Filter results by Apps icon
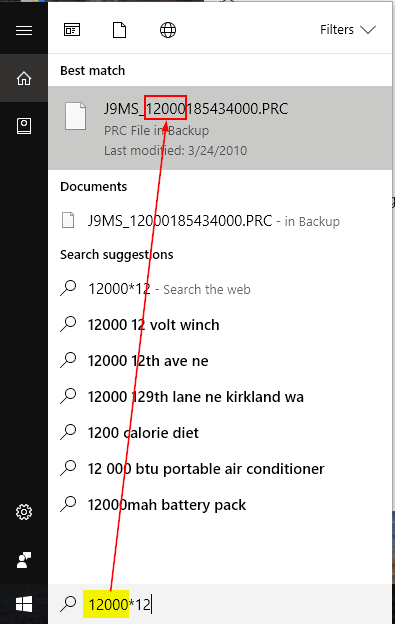The image size is (395, 624). pos(72,30)
